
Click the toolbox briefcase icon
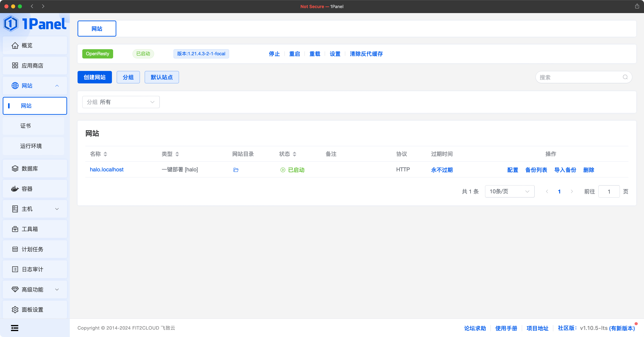click(15, 229)
